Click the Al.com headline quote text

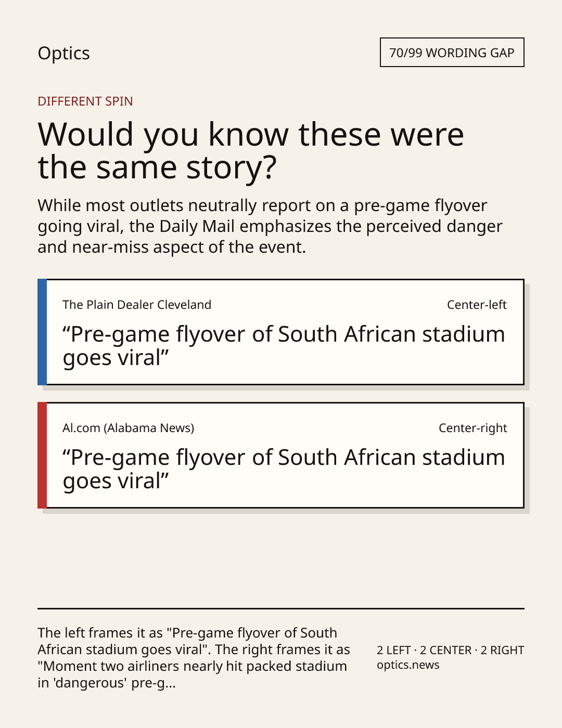284,469
